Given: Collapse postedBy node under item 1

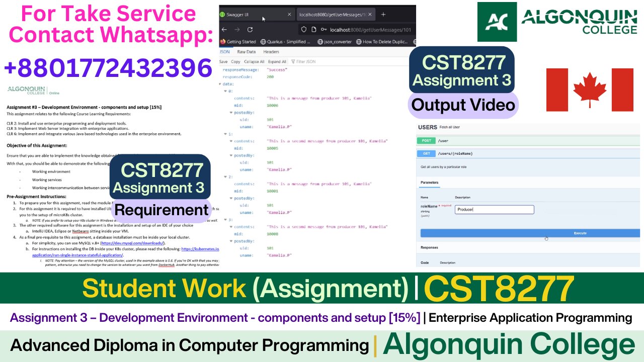Looking at the screenshot, I should click(232, 155).
